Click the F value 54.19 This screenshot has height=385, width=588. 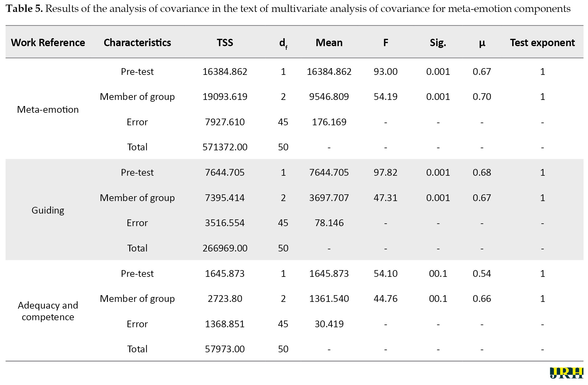pos(386,97)
